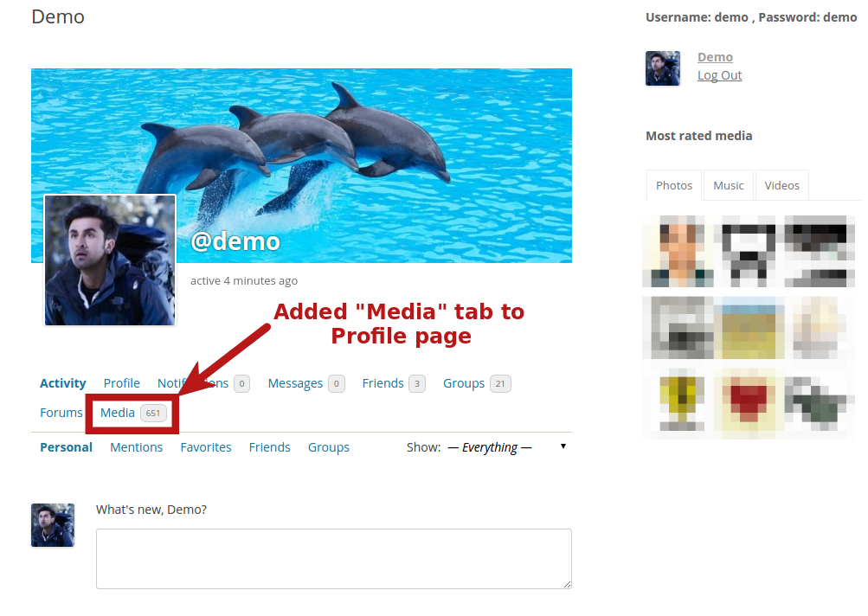Switch to the Videos tab
Screen dimensions: 868x616
(781, 185)
